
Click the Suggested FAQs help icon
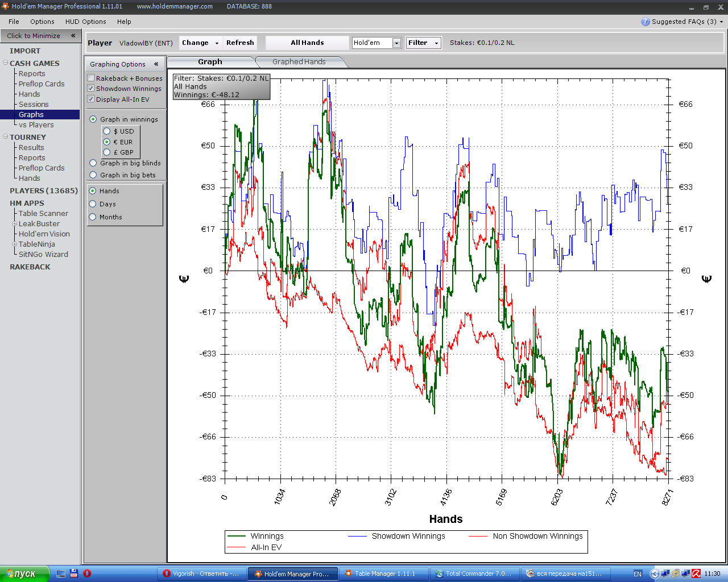click(645, 22)
